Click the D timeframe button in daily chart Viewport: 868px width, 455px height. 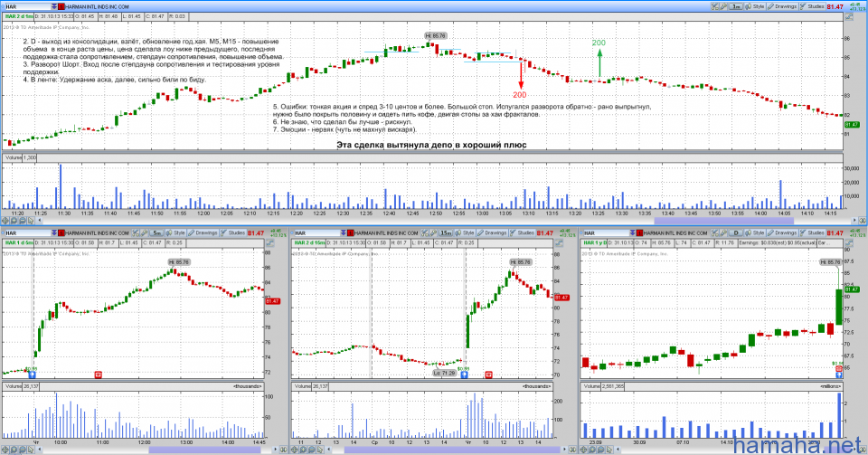tap(736, 232)
